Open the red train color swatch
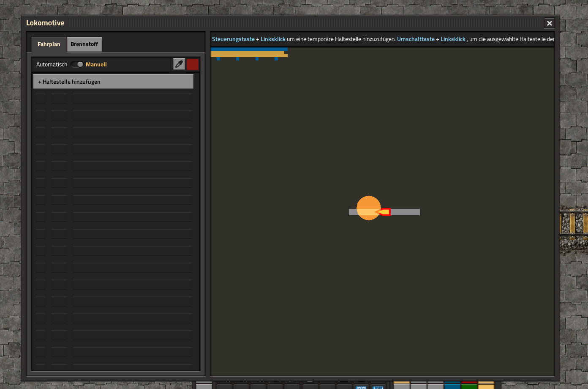The image size is (588, 389). (193, 64)
